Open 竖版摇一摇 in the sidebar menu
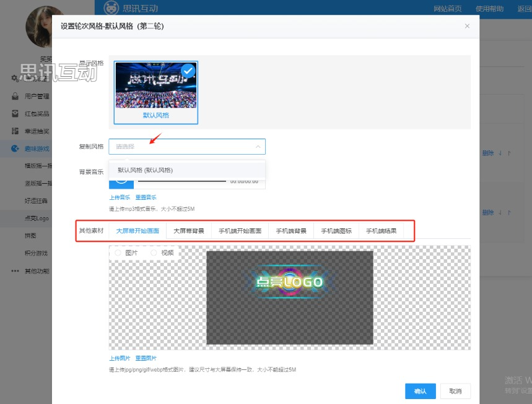The width and height of the screenshot is (532, 404). point(38,183)
